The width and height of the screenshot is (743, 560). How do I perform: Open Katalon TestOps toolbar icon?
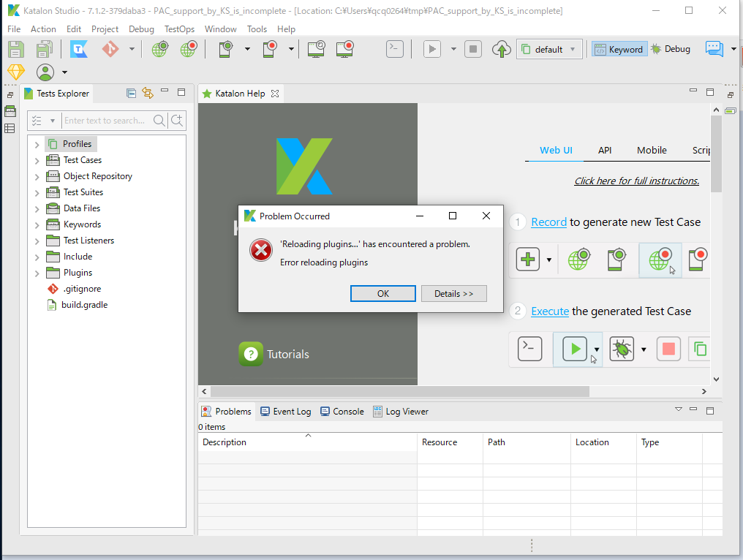click(79, 49)
